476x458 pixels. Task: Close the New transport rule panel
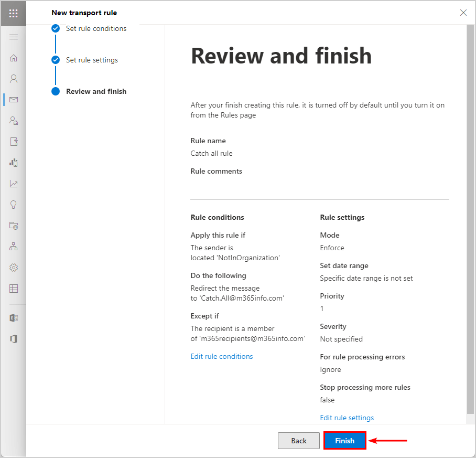(463, 13)
